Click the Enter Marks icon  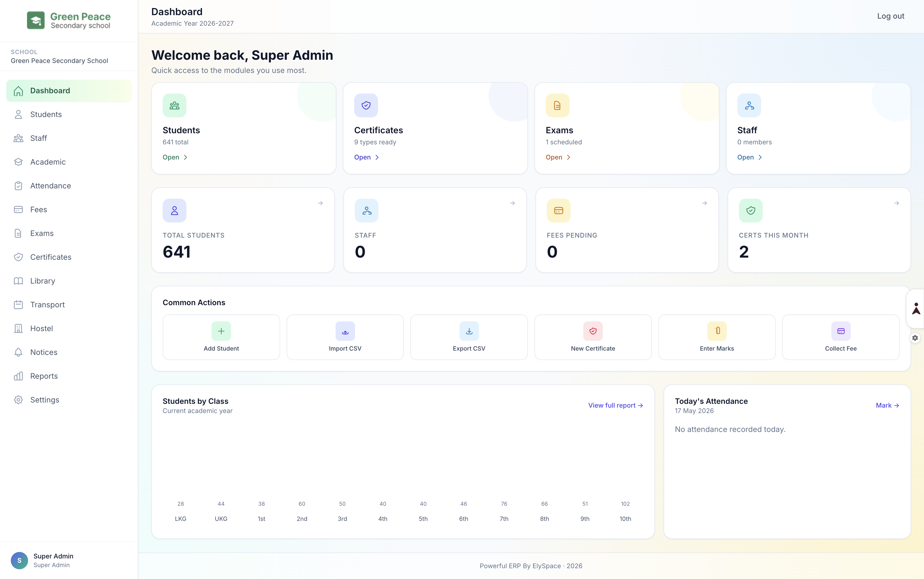(x=717, y=331)
